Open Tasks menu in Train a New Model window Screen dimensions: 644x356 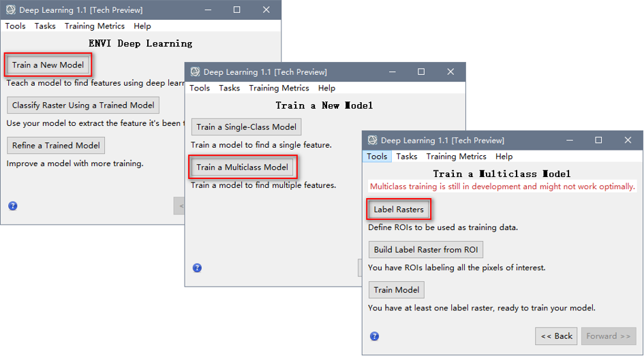(x=229, y=88)
